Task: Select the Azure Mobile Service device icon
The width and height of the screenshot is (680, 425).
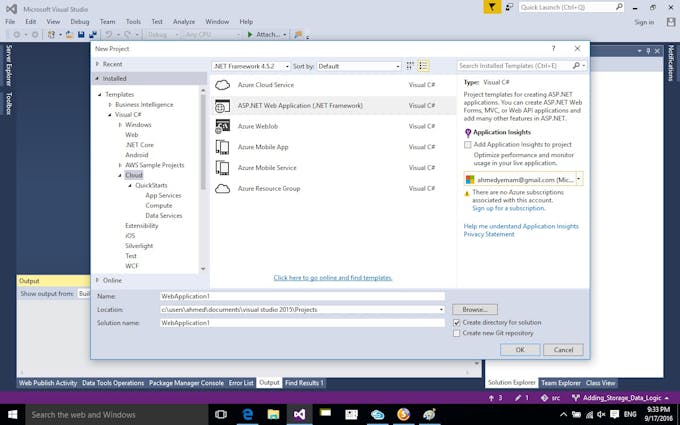Action: coord(222,168)
